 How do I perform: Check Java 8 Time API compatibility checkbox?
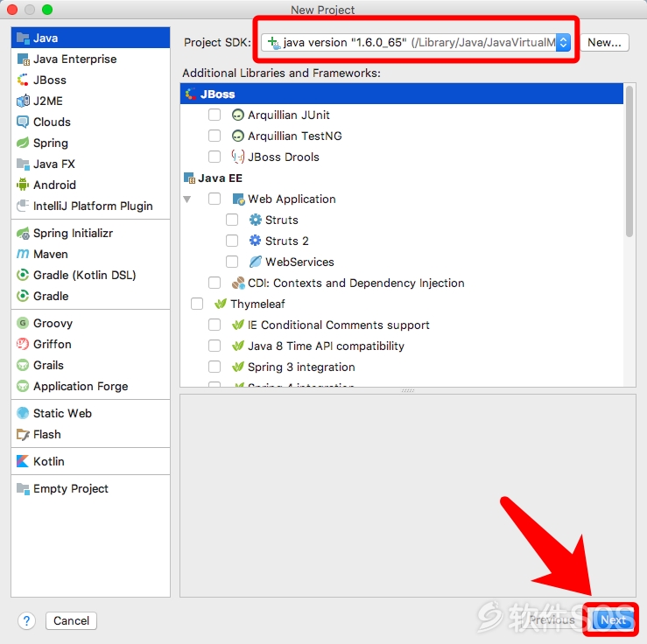(x=214, y=346)
